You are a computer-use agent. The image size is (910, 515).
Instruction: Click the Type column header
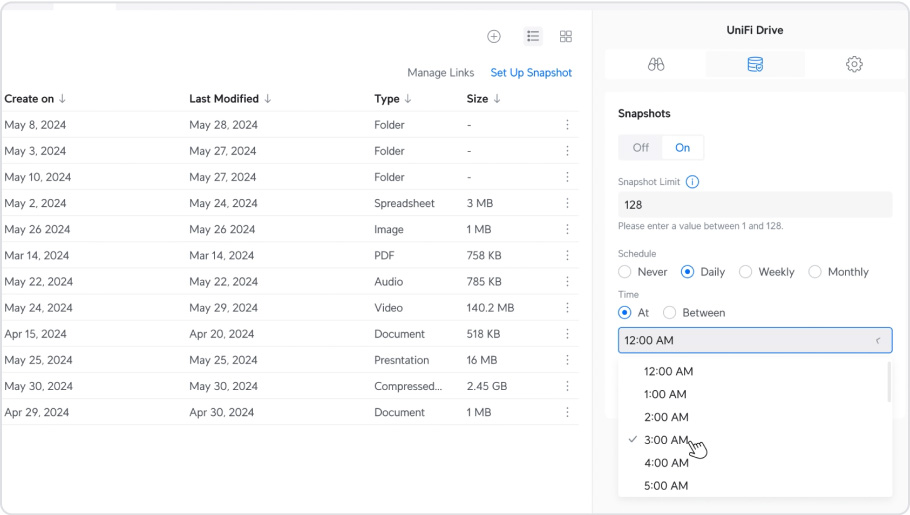pos(387,99)
